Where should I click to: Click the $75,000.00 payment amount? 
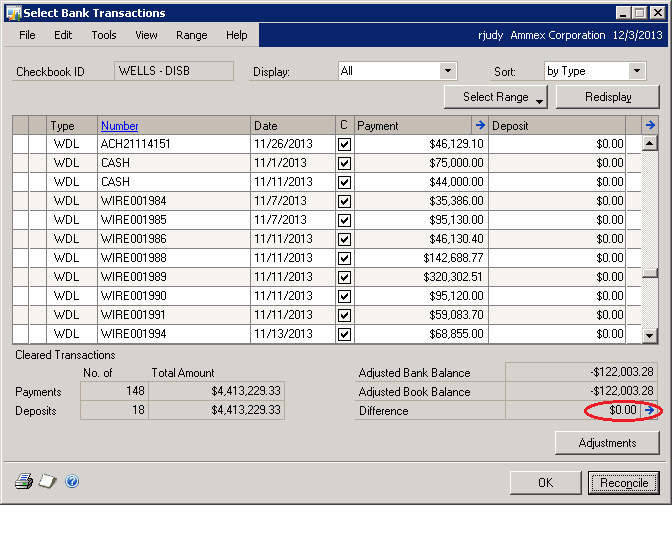[456, 162]
